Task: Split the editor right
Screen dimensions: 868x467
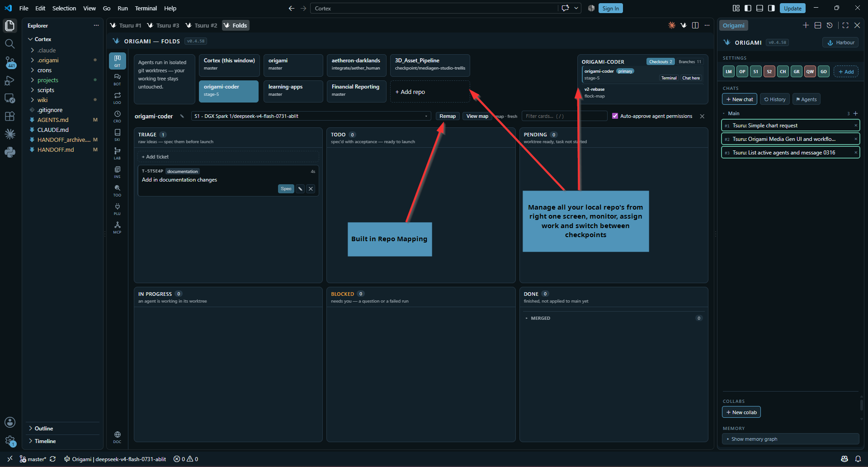Action: coord(695,25)
